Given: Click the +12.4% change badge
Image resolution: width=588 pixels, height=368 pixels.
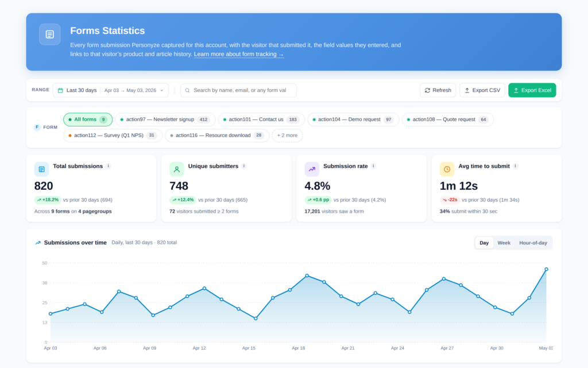Looking at the screenshot, I should [x=183, y=200].
